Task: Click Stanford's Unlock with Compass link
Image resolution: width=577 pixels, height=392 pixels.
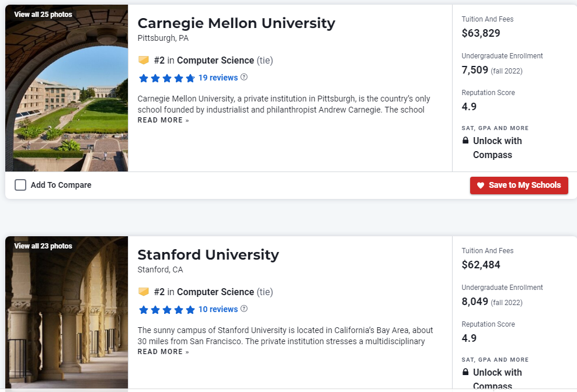Action: coord(497,379)
